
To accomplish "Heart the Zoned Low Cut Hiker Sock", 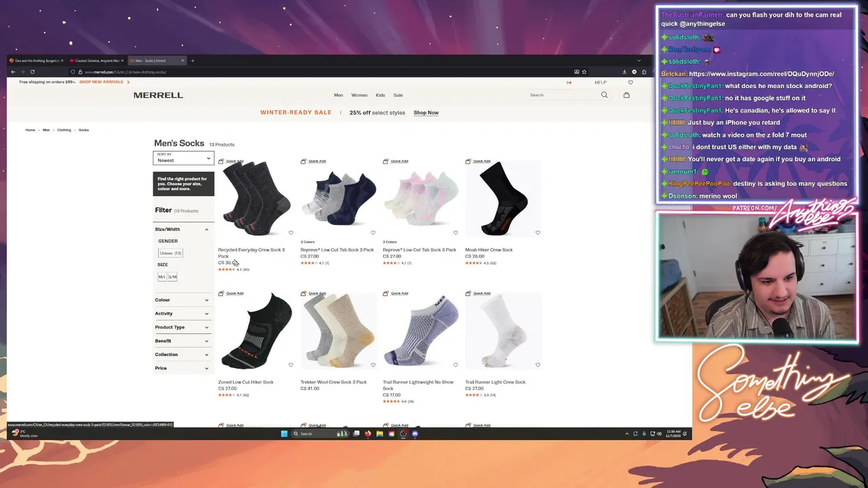I will [x=291, y=365].
